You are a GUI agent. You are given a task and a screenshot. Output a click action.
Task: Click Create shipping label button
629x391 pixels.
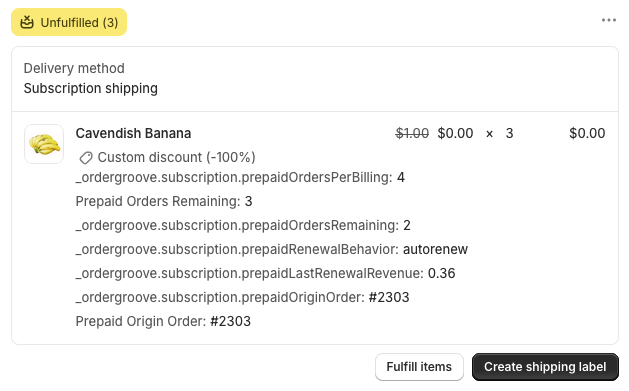tap(545, 367)
